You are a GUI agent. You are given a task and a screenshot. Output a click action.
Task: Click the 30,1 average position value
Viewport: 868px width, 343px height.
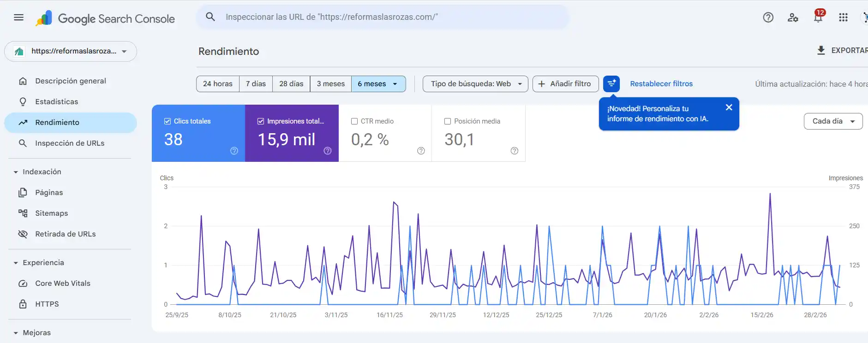coord(459,140)
